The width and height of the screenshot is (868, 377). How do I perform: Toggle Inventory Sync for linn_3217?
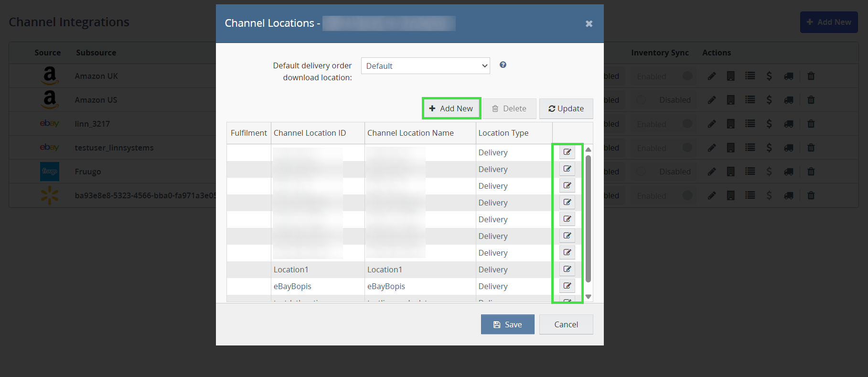(664, 124)
